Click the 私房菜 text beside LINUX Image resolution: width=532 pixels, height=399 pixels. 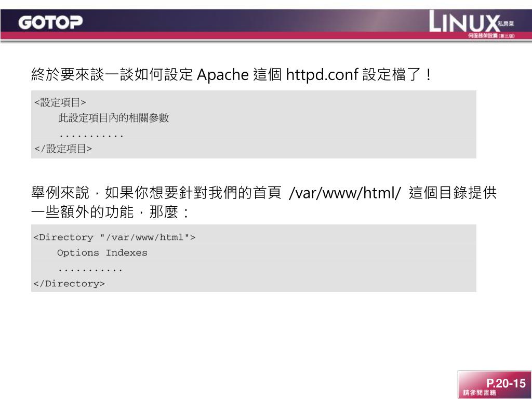(506, 24)
